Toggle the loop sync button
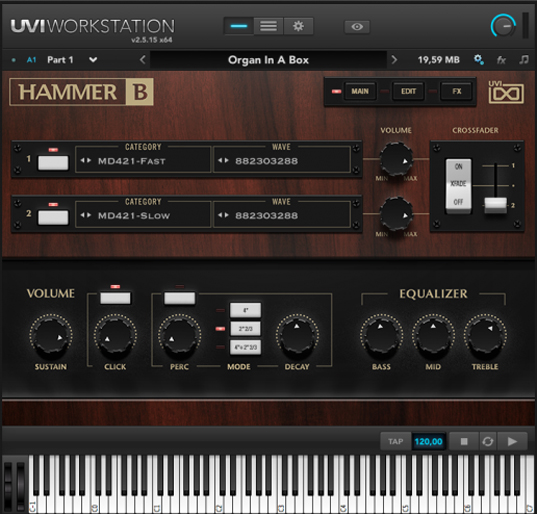The image size is (537, 514). point(488,441)
